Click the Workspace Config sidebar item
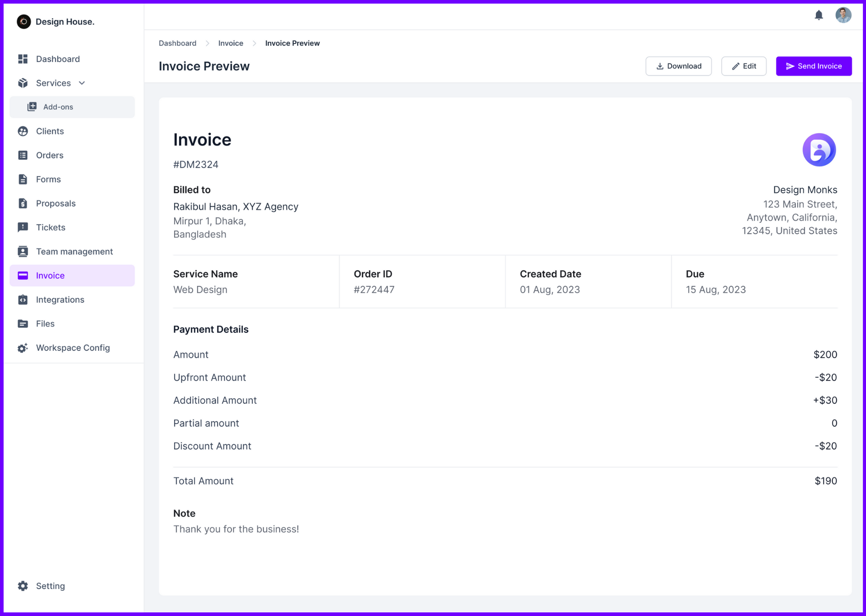 (x=73, y=347)
